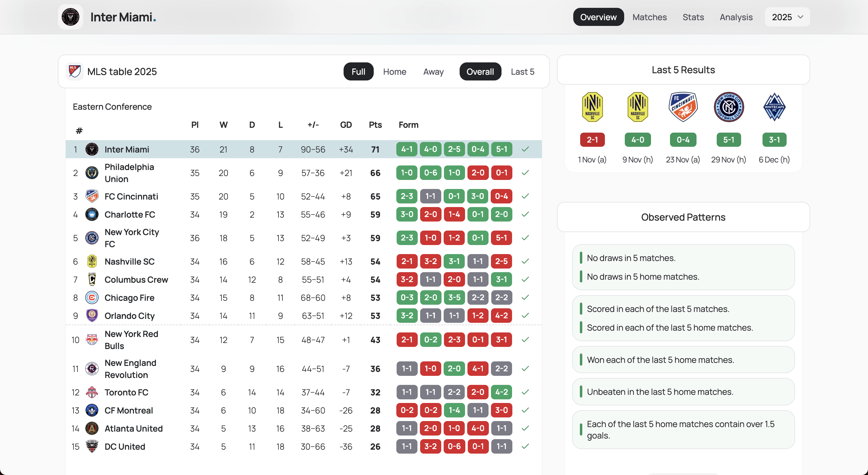Click the Vancouver Whitecaps crest under Last 5 Results
This screenshot has width=868, height=475.
pos(774,106)
